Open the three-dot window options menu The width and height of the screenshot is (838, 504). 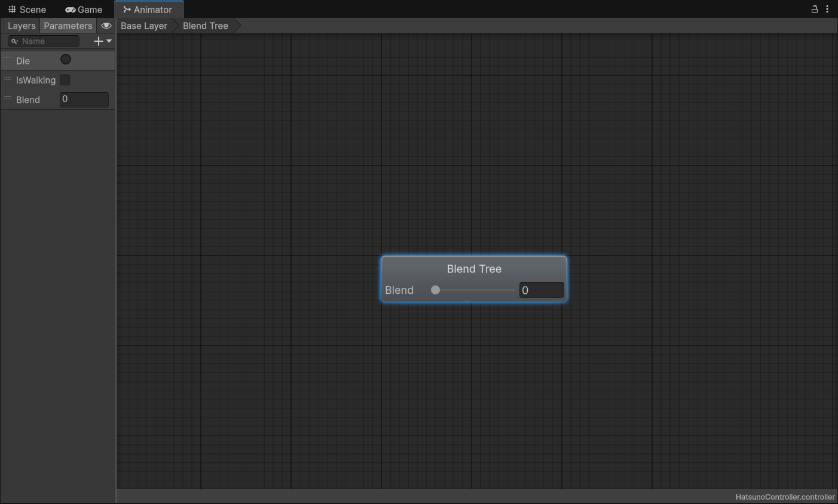pyautogui.click(x=827, y=9)
